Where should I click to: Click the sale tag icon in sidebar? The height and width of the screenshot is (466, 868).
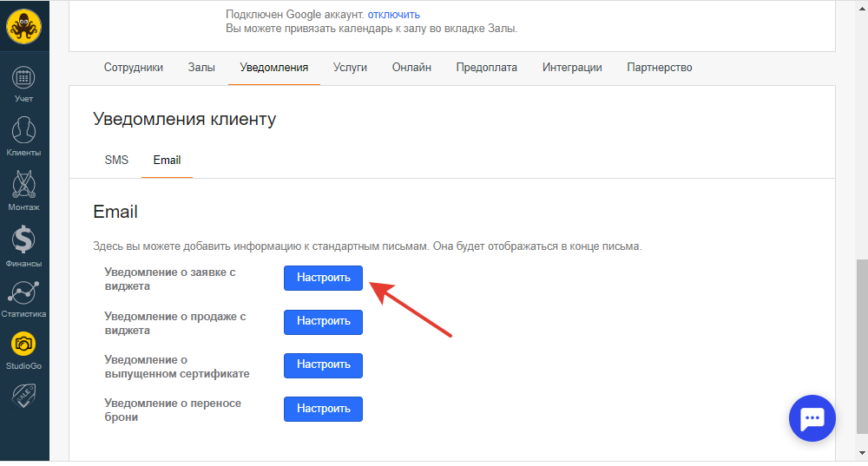tap(23, 395)
